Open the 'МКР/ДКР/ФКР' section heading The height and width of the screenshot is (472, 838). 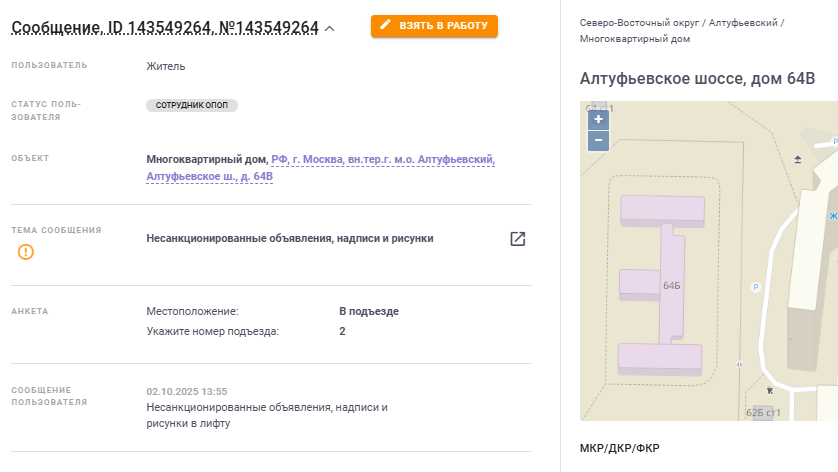[619, 448]
